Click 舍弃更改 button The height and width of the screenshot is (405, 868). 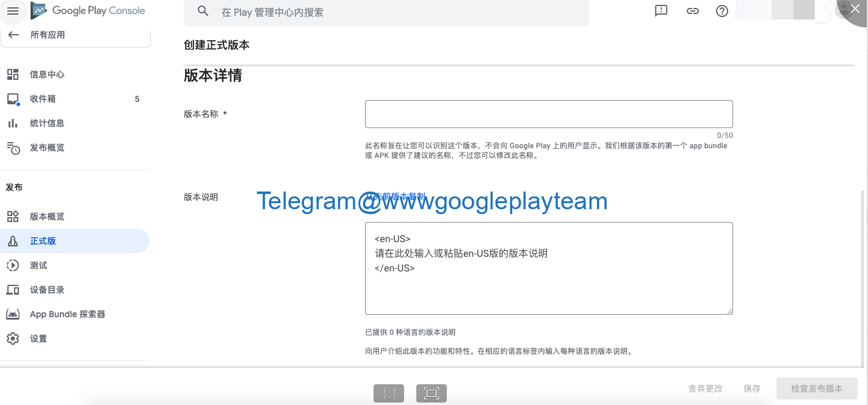point(705,389)
